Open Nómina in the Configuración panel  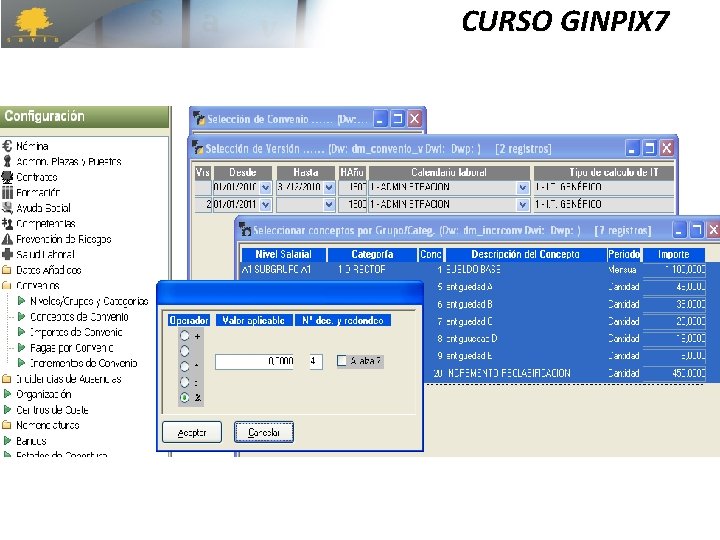coord(32,146)
